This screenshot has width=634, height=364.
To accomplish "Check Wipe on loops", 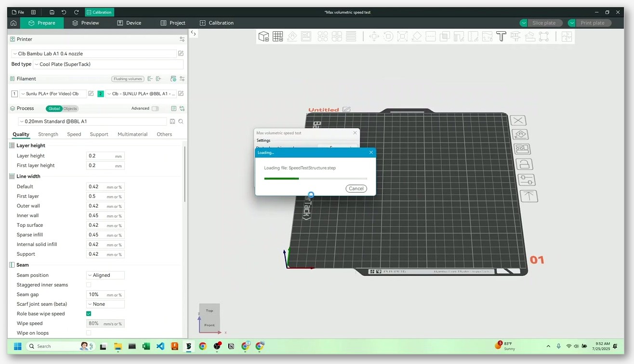I will click(x=89, y=333).
